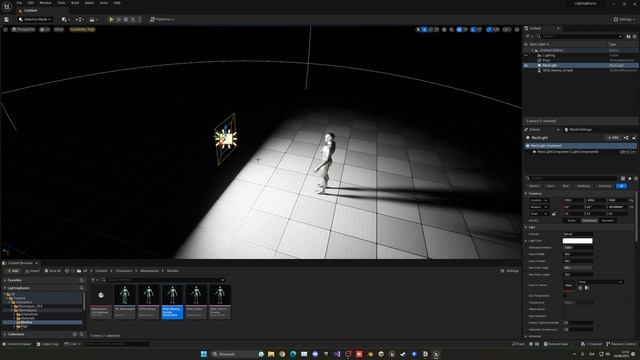Screen dimensions: 640x360
Task: Open Selection Mode dropdown
Action: coord(35,19)
